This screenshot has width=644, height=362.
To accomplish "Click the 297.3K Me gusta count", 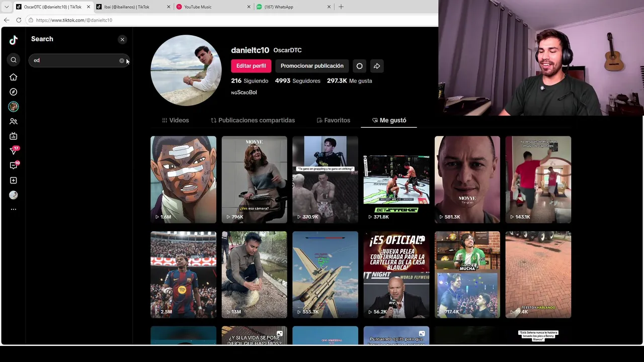I will (x=349, y=81).
